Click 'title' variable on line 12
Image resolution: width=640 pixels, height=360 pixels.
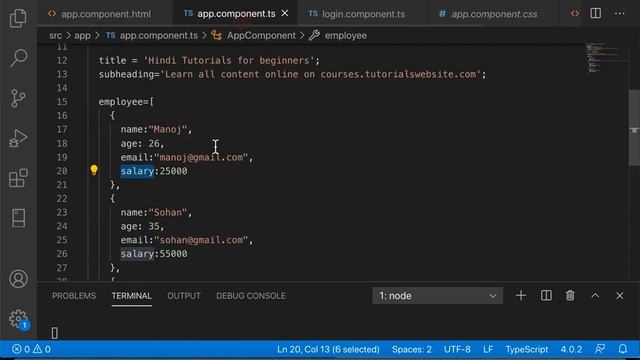[112, 60]
